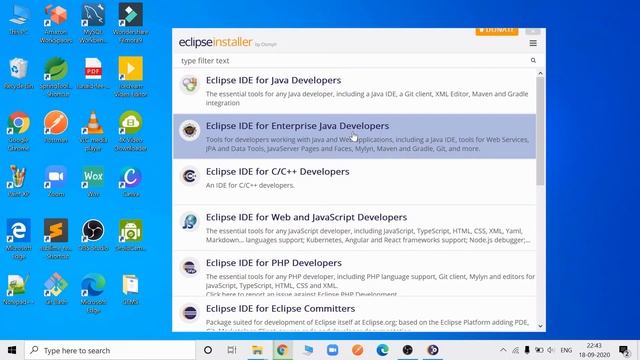Viewport: 640px width, 360px height.
Task: Select Eclipse IDE for Java Developers package
Action: pyautogui.click(x=354, y=91)
